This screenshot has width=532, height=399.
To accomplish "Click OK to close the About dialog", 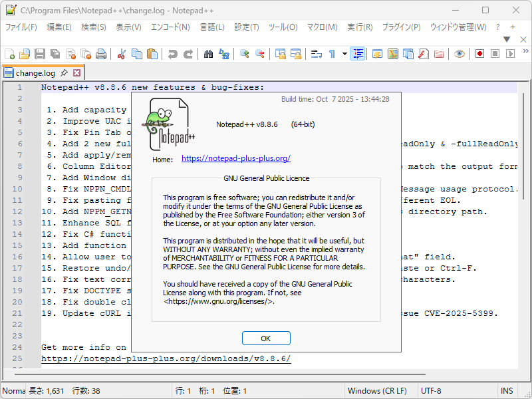I will click(266, 338).
